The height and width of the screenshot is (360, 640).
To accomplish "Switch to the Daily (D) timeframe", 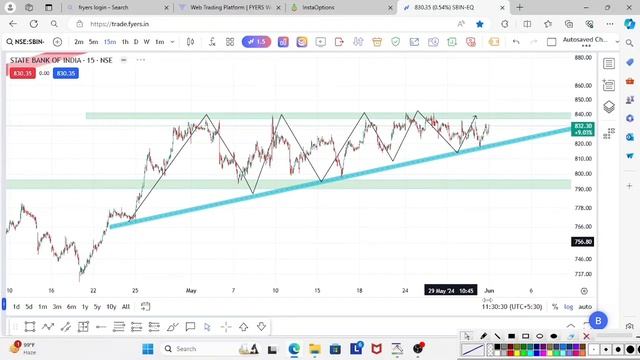I will tap(136, 42).
